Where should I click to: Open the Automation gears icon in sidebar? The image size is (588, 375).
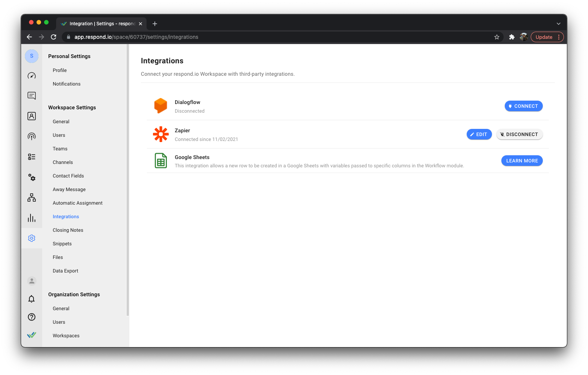pyautogui.click(x=32, y=177)
